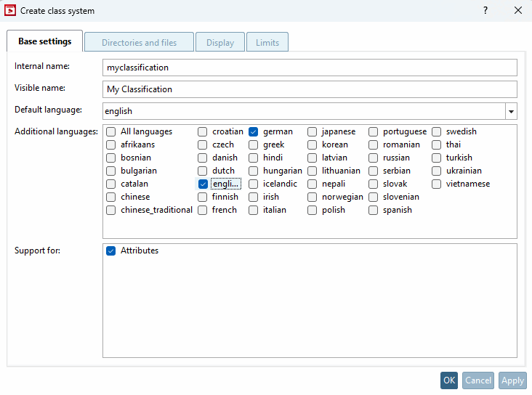
Task: Select the icelandic checkbox
Action: (254, 184)
